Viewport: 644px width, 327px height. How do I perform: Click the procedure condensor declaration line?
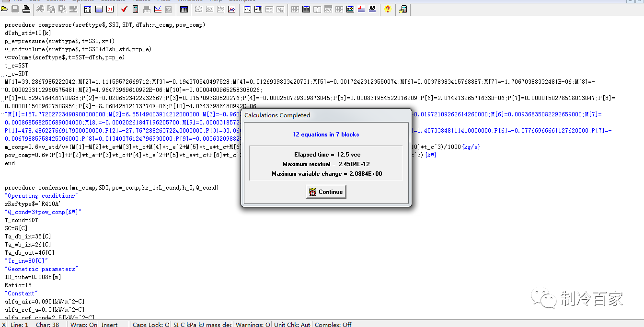point(112,188)
